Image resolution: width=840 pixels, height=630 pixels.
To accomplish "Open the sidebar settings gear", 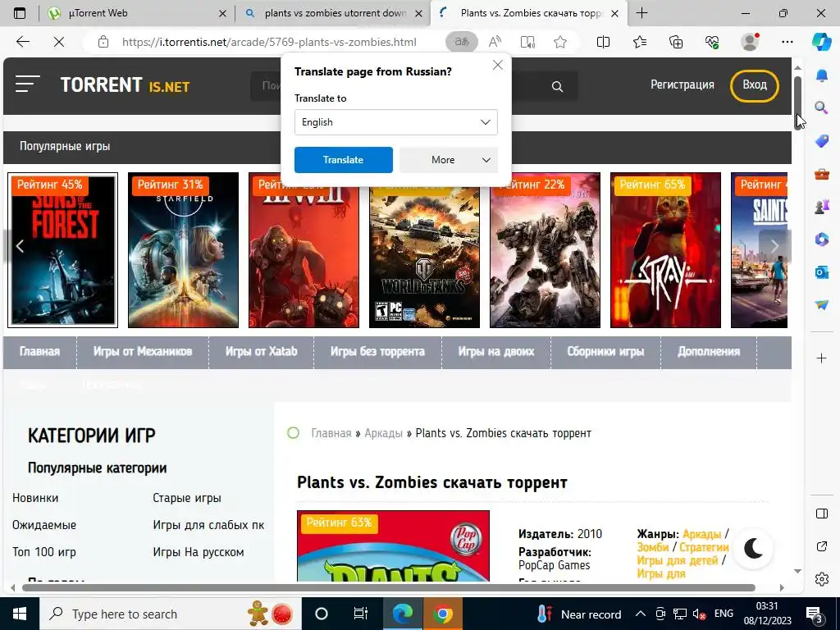I will pos(822,579).
